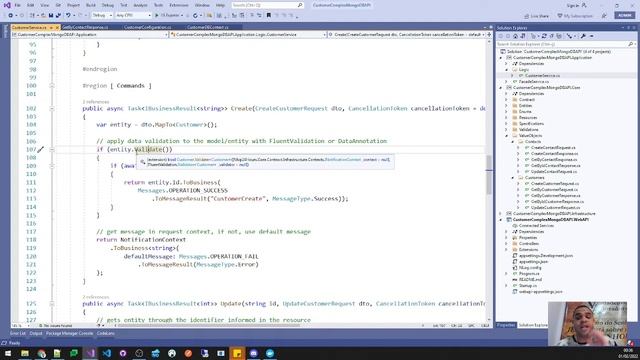Open the Output panel tab
The height and width of the screenshot is (360, 640).
point(36,333)
